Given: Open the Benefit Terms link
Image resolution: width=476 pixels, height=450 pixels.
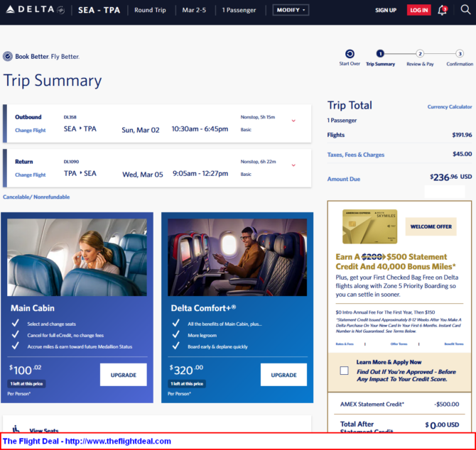Looking at the screenshot, I should click(x=454, y=344).
